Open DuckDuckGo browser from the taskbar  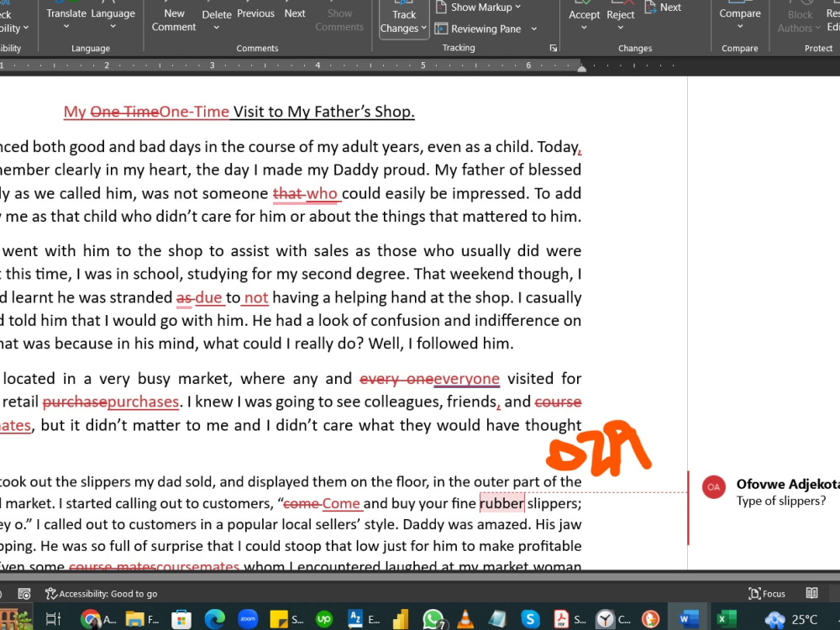pos(650,619)
